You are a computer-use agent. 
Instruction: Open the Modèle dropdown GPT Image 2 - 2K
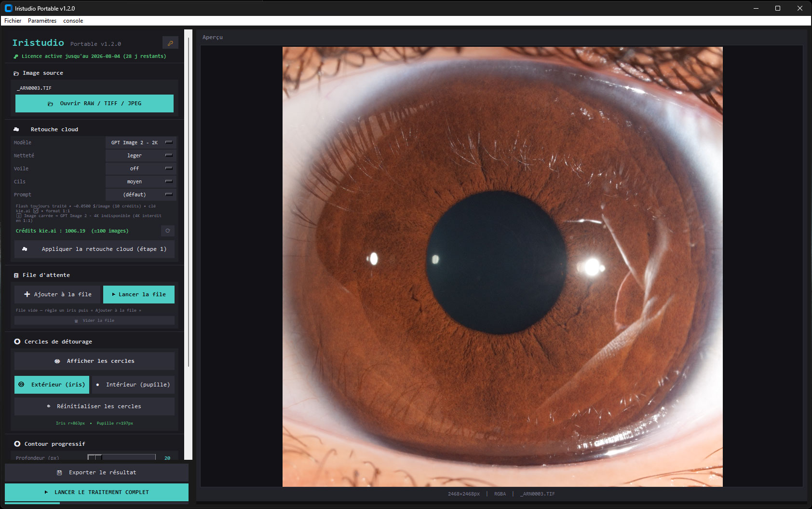pos(141,142)
